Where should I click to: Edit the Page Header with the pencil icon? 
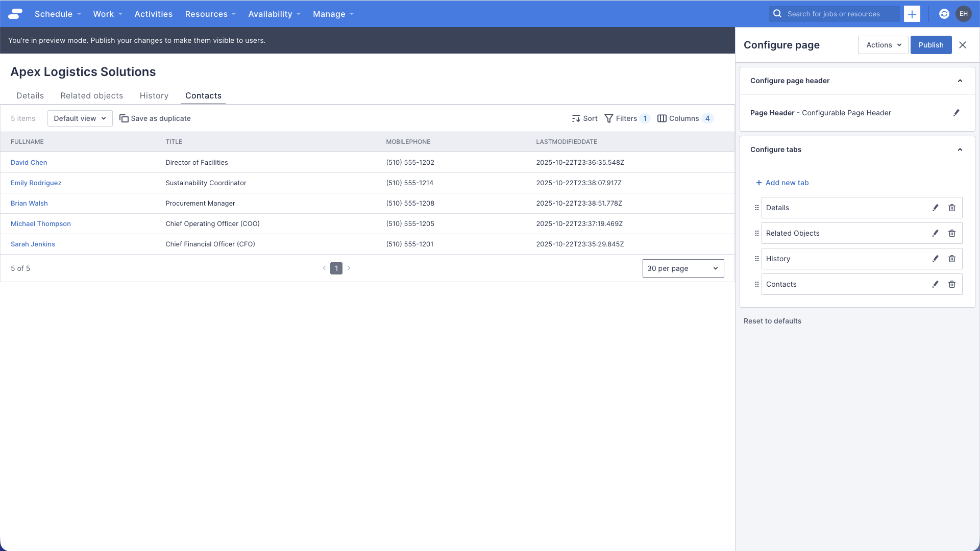(x=957, y=113)
